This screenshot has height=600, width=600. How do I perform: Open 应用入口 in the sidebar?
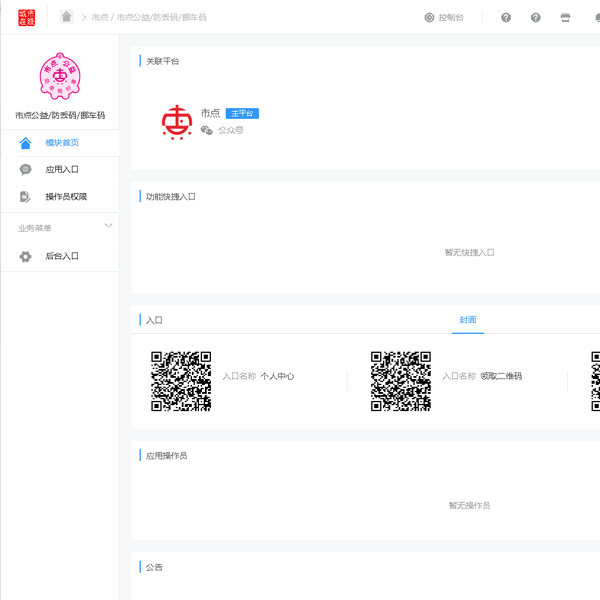tap(60, 170)
